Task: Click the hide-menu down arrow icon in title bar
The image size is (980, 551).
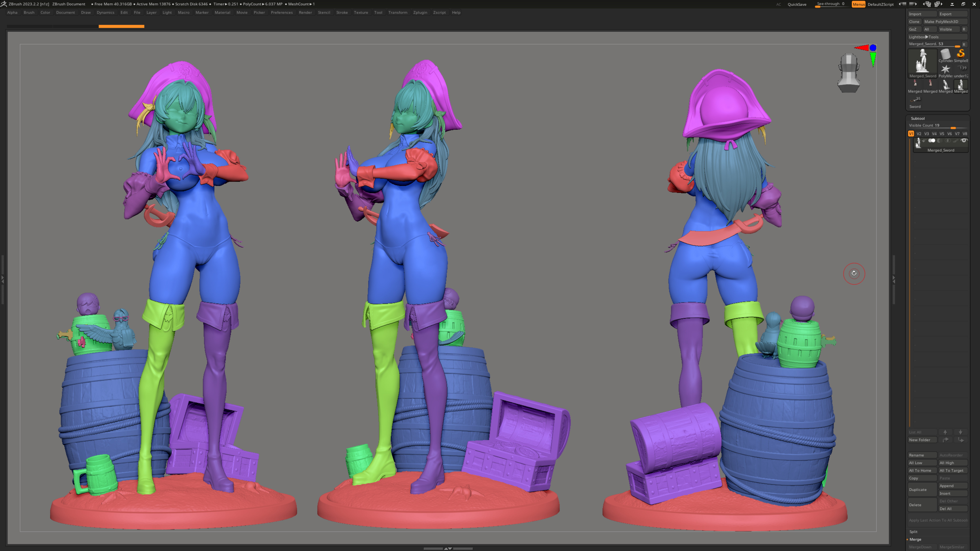Action: coord(952,4)
